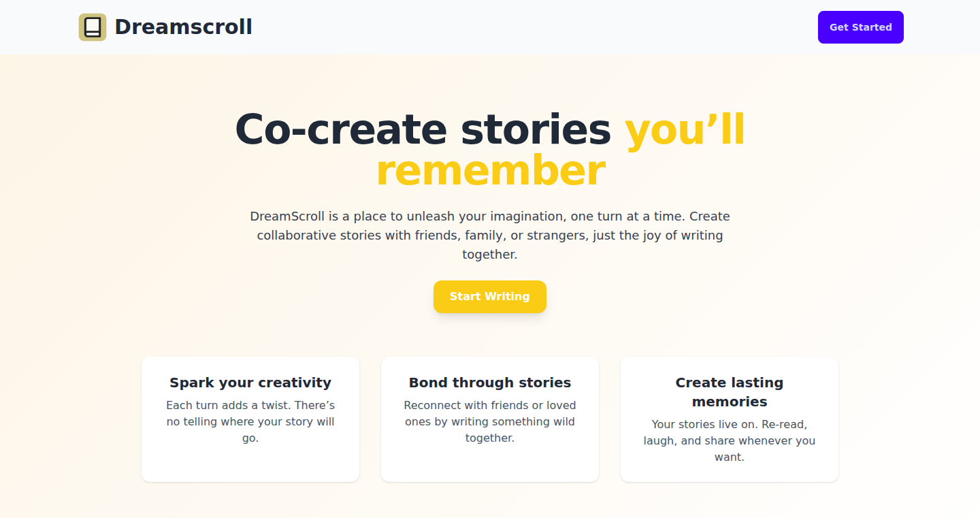Click the yellow word "you'll" in headline
The image size is (980, 518).
(x=685, y=129)
